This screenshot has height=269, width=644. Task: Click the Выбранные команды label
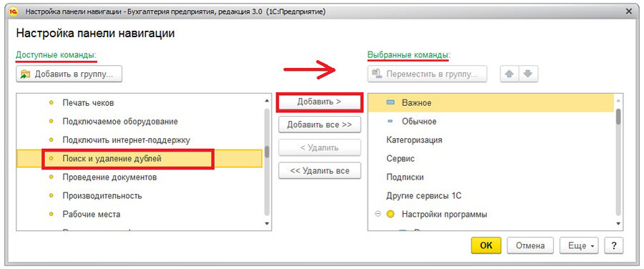pos(409,54)
